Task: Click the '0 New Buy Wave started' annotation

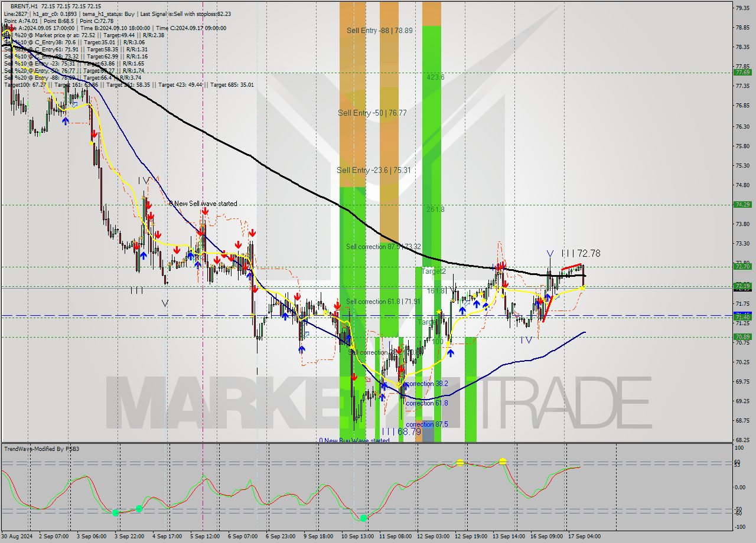Action: tap(354, 440)
